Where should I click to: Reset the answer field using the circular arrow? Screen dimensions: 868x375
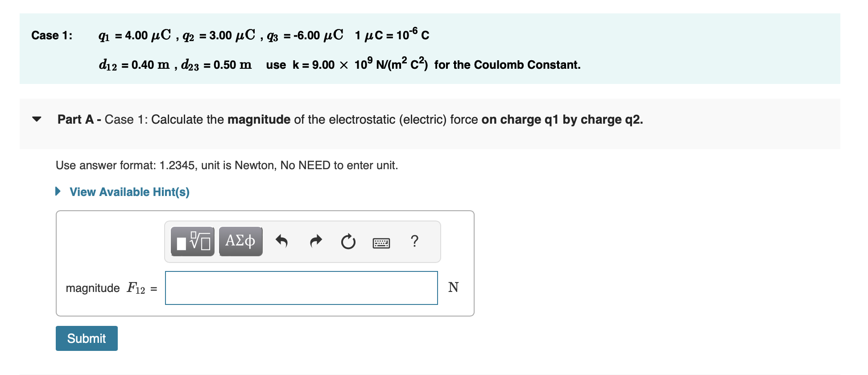[348, 241]
